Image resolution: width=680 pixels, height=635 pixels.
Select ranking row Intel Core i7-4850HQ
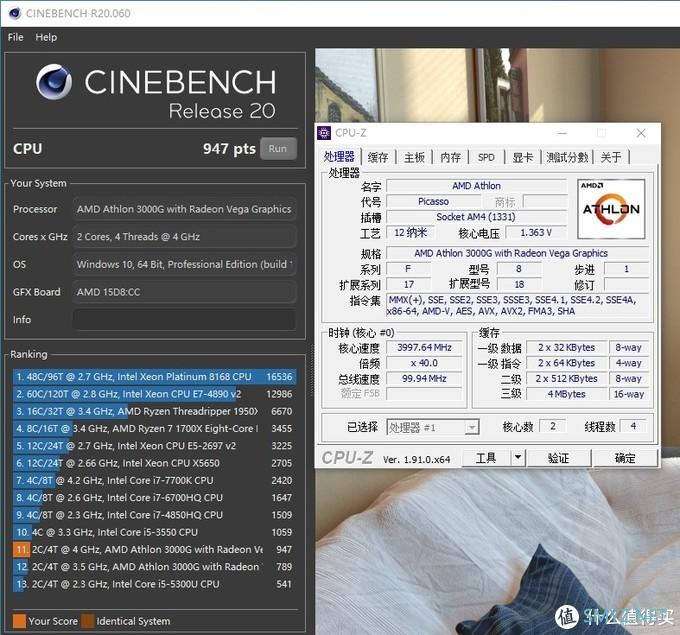click(x=154, y=515)
